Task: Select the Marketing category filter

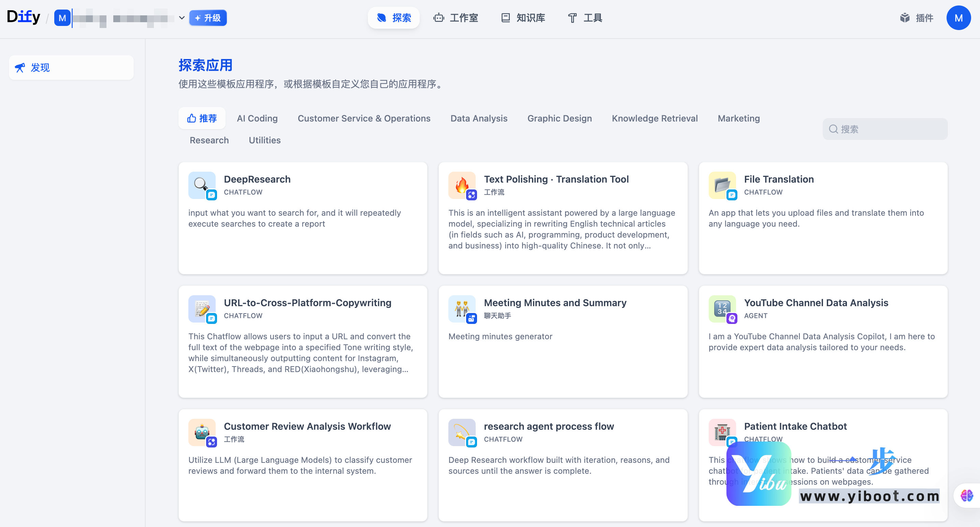Action: click(x=738, y=118)
